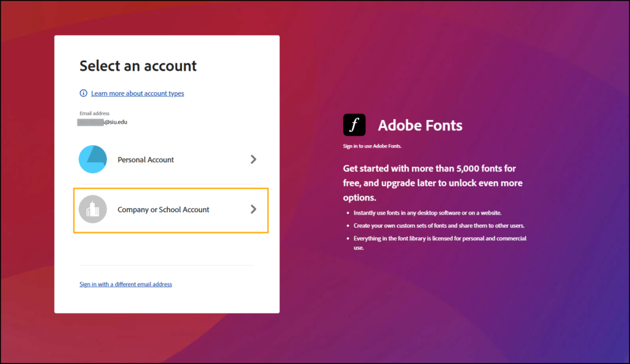Click the Email address field label
The height and width of the screenshot is (364, 630).
pyautogui.click(x=94, y=114)
